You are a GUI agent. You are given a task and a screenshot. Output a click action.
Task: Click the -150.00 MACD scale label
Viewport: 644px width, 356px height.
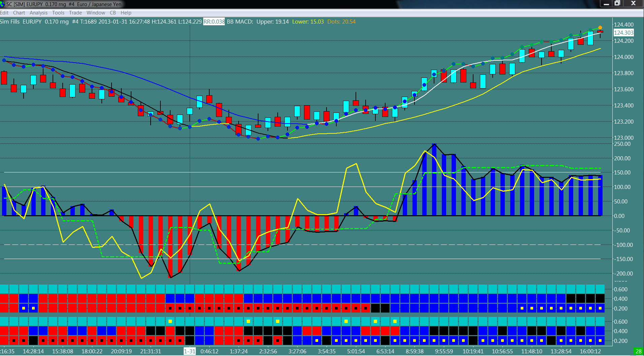(623, 259)
